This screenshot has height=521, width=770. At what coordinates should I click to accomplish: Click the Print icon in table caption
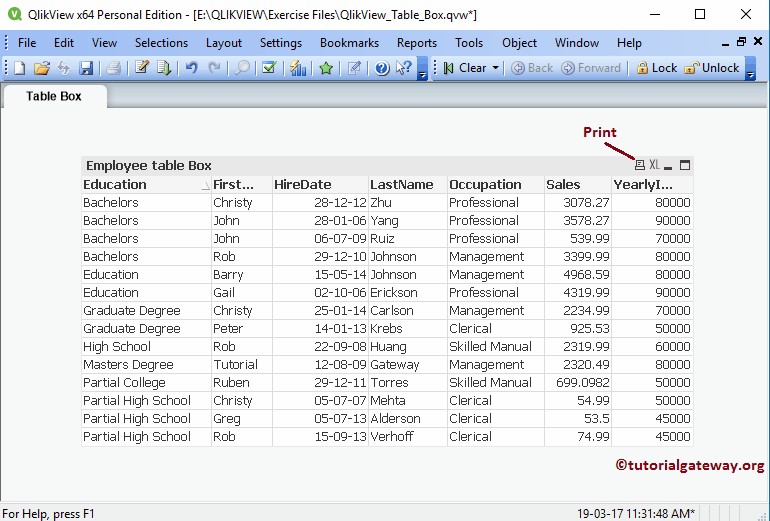pyautogui.click(x=640, y=165)
